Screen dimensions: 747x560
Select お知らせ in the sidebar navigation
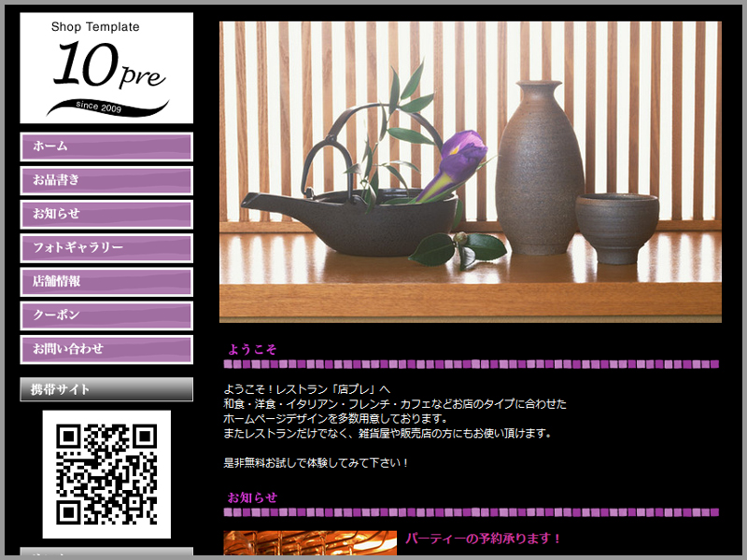[x=106, y=214]
